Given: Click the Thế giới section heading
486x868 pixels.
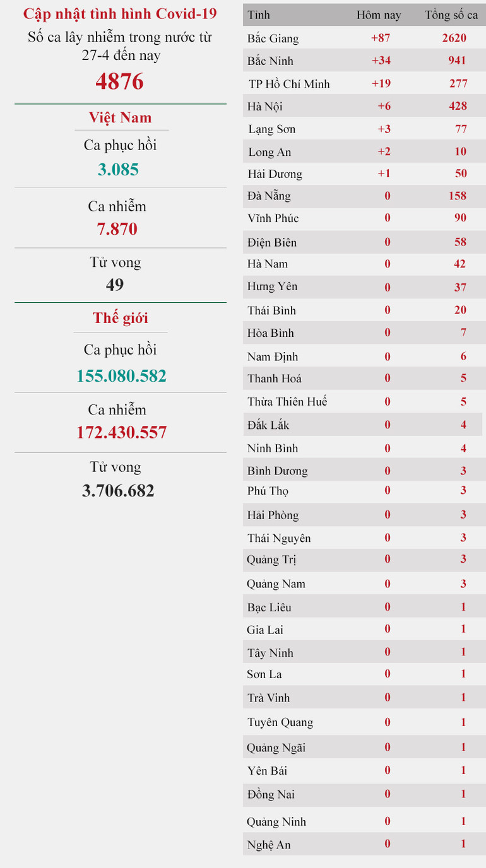Looking at the screenshot, I should [120, 318].
